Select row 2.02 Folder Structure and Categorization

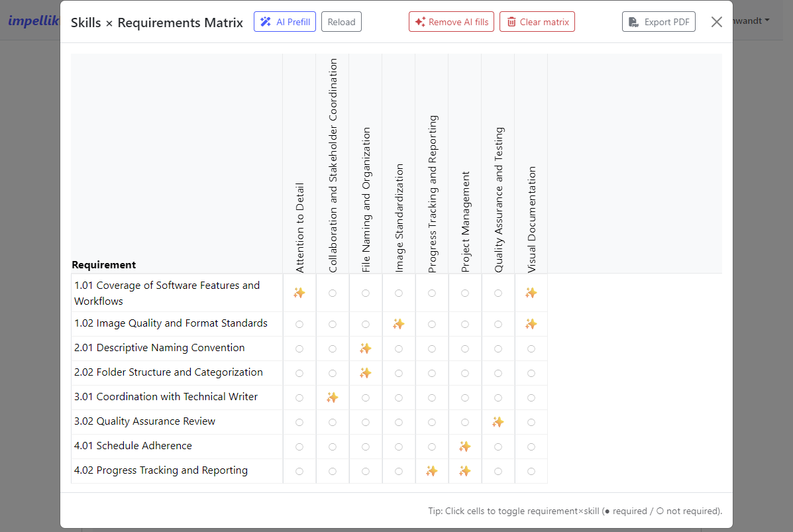point(176,373)
